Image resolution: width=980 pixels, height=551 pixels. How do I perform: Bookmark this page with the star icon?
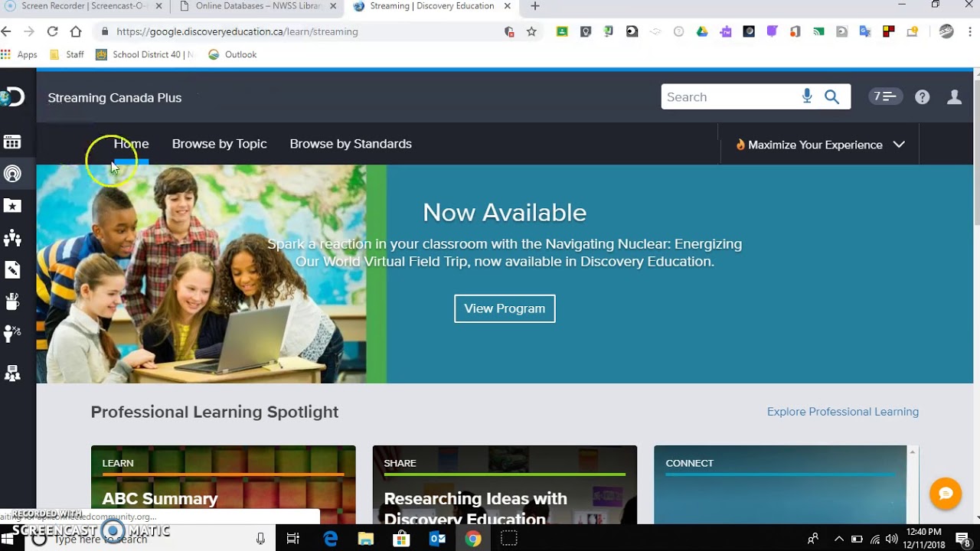(x=531, y=31)
